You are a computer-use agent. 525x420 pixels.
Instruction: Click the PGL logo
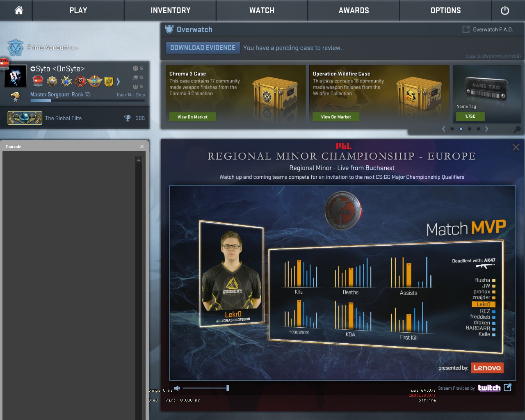343,146
